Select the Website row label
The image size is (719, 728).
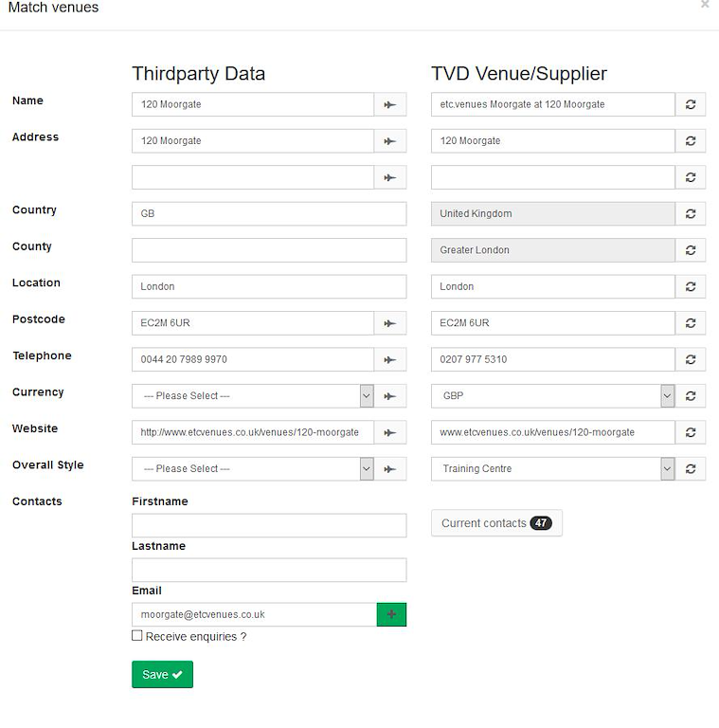[x=35, y=428]
